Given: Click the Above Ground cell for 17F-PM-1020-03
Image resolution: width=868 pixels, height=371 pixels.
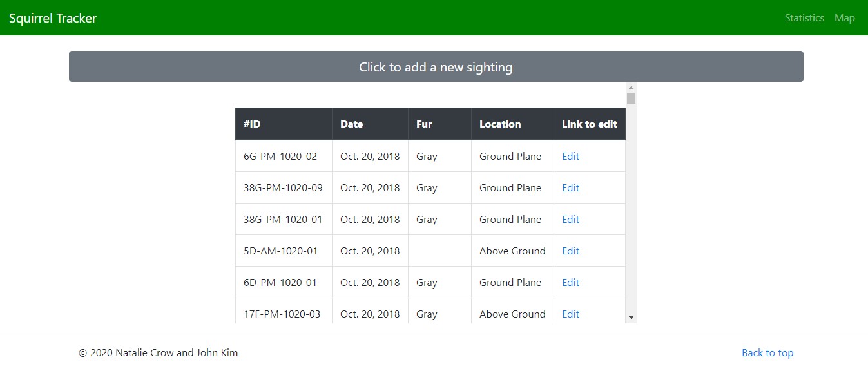Looking at the screenshot, I should coord(512,314).
